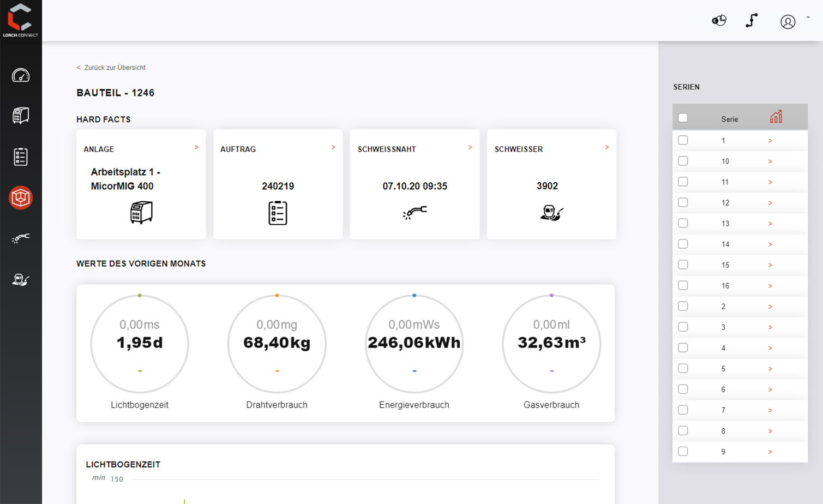The width and height of the screenshot is (823, 504).
Task: Go back via Zurück zur Übersicht link
Action: click(111, 68)
